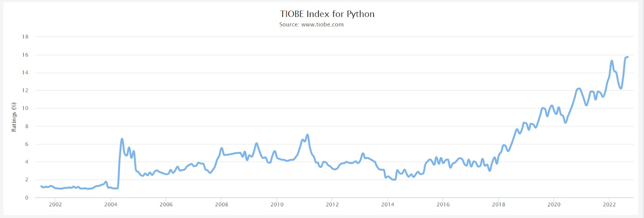
Task: Click the 2010 x-axis year label
Action: click(x=277, y=205)
